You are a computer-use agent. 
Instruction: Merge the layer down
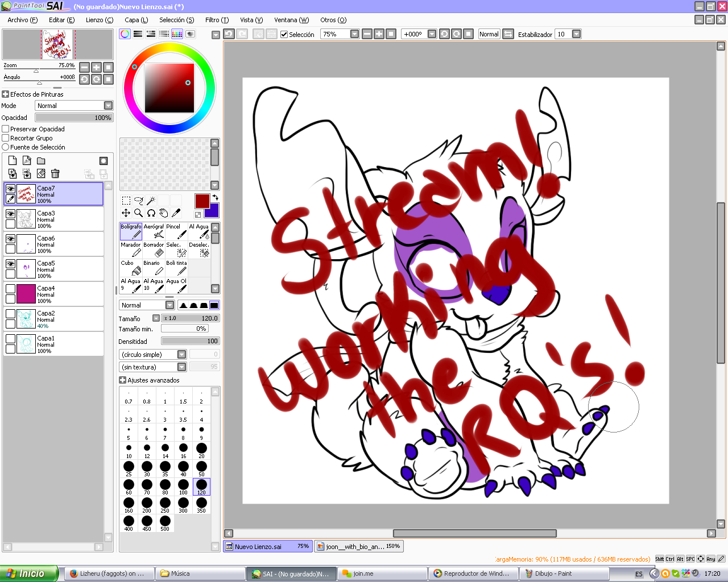[13, 173]
